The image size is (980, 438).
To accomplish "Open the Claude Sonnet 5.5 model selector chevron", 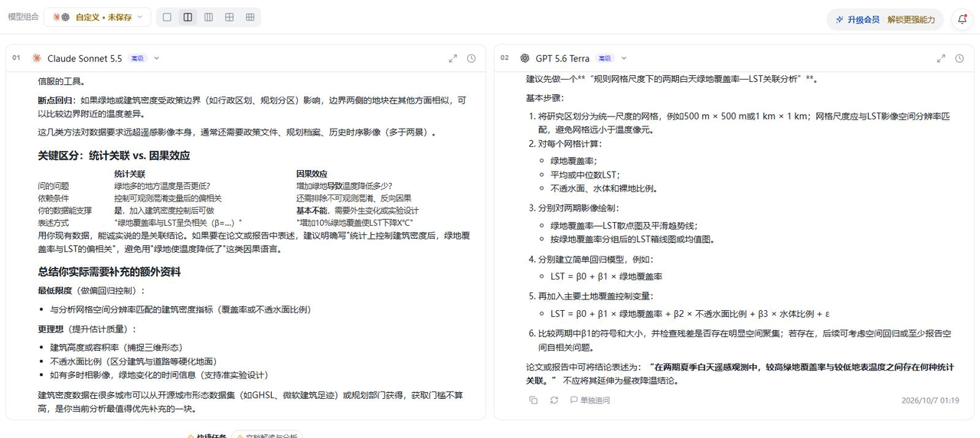I will tap(157, 58).
